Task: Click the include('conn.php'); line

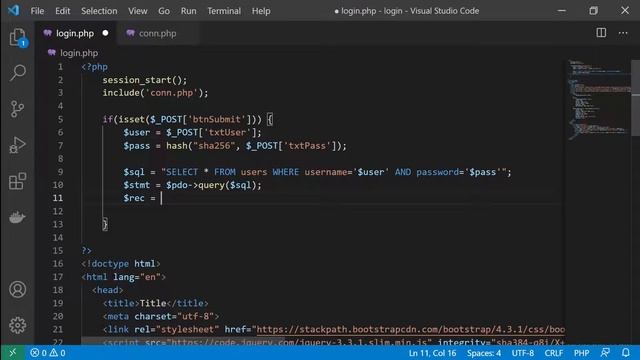Action: [x=155, y=93]
